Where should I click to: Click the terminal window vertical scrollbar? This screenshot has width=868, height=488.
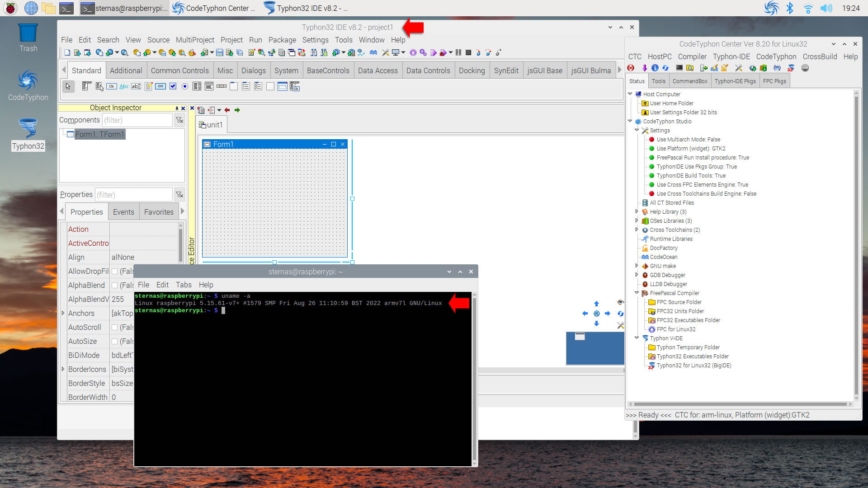click(x=474, y=379)
